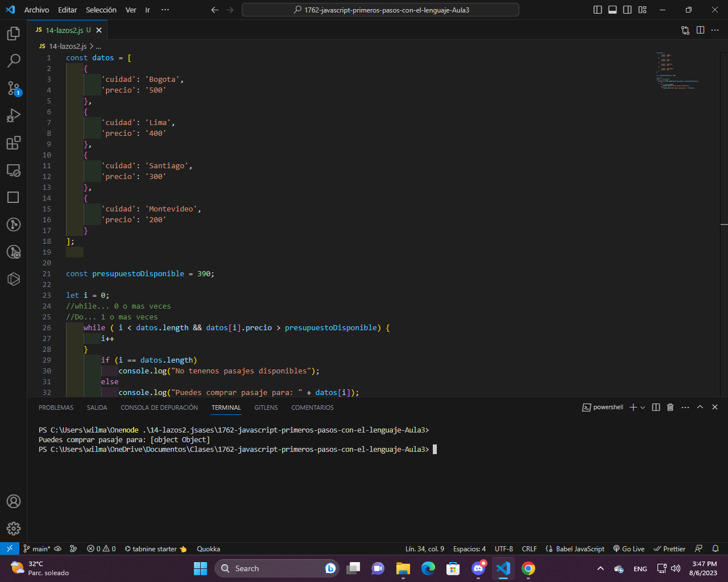
Task: Open the Selección menu
Action: pos(101,10)
